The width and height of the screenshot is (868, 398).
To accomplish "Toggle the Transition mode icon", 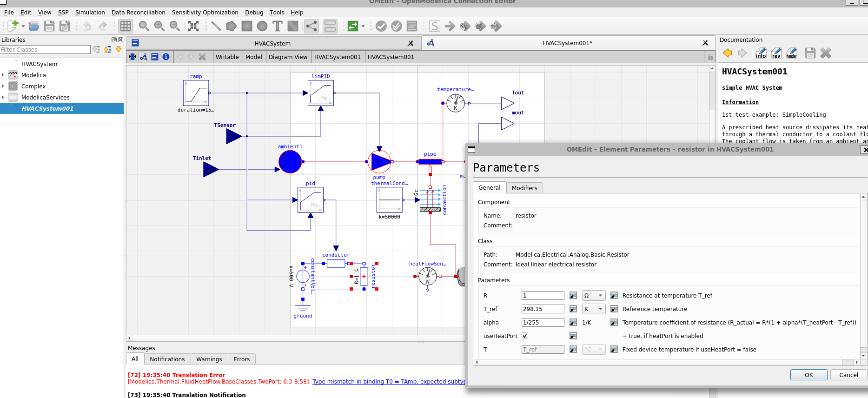I will 330,26.
